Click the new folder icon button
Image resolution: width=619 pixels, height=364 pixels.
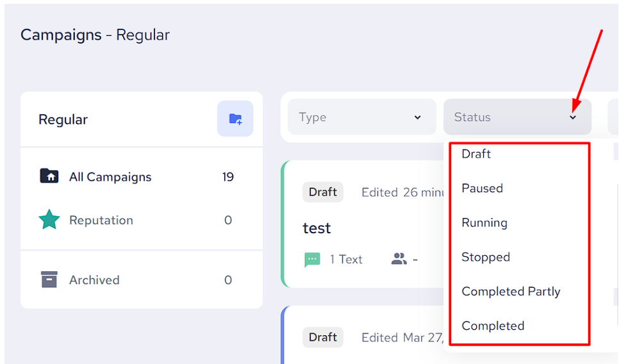(235, 119)
